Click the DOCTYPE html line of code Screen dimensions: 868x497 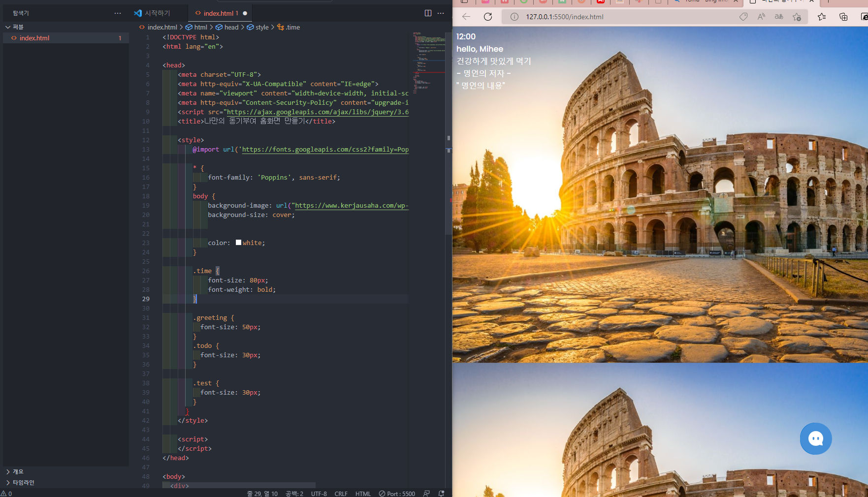[x=191, y=37]
